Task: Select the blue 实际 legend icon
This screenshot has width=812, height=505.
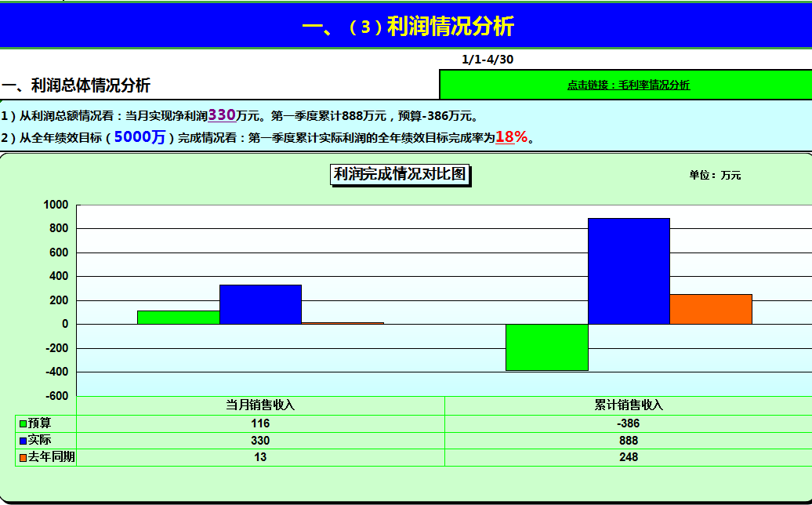Action: 21,441
